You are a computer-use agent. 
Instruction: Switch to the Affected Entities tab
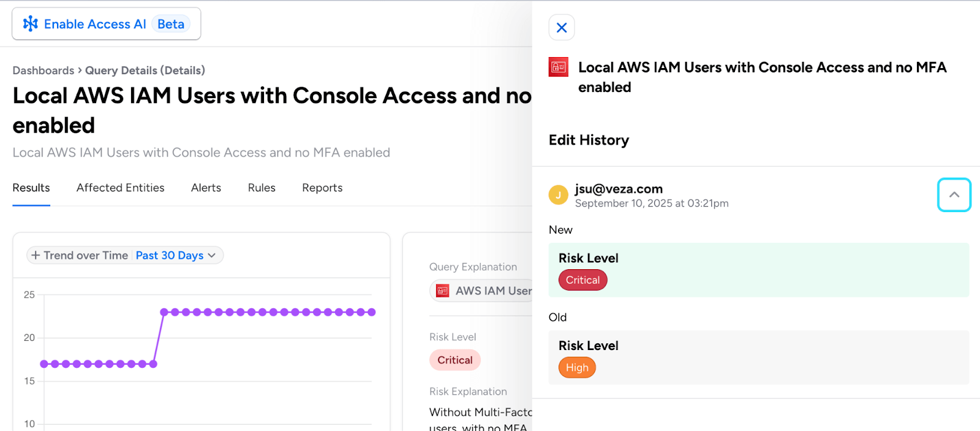point(120,188)
